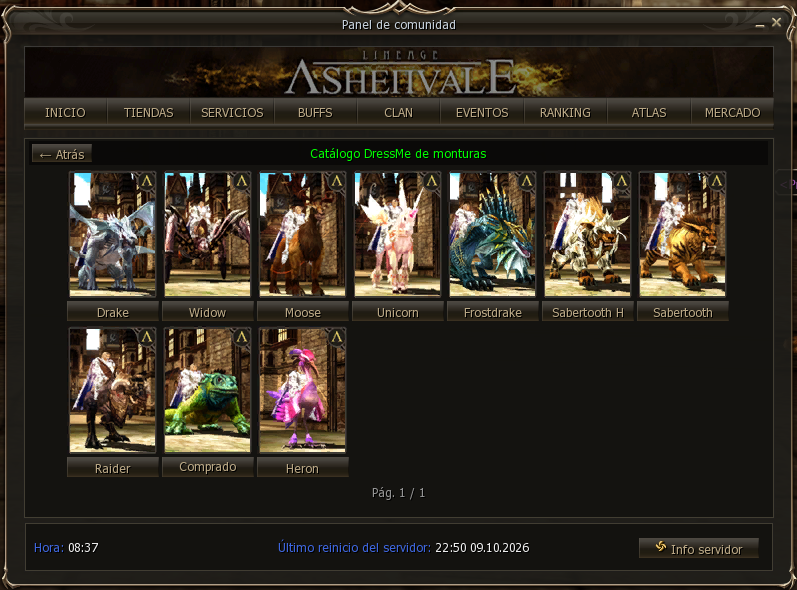Click the Hora: 08:37 clock text
797x590 pixels.
(66, 548)
